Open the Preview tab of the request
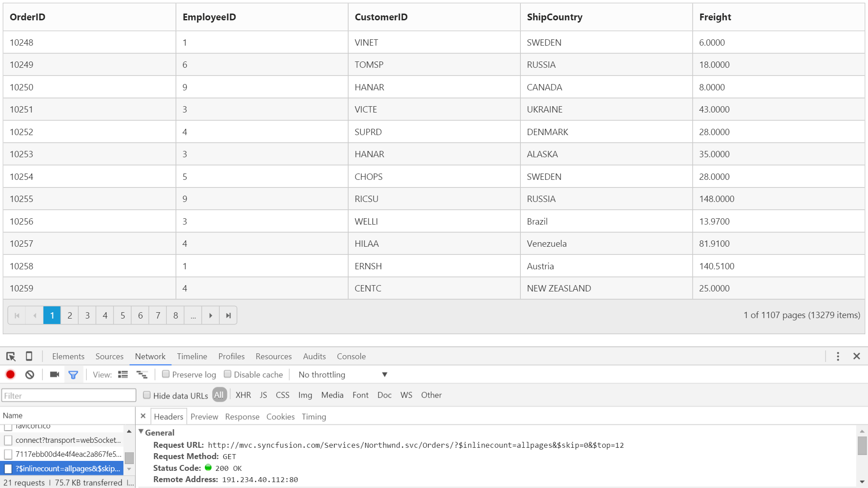This screenshot has width=868, height=488. [204, 416]
